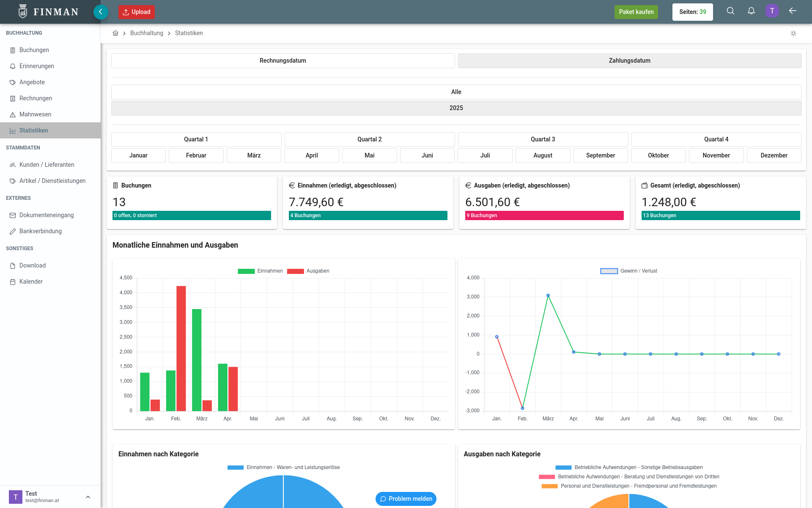Toggle Waren- und Leistungserlöse legend swatch
This screenshot has width=812, height=508.
coord(236,468)
